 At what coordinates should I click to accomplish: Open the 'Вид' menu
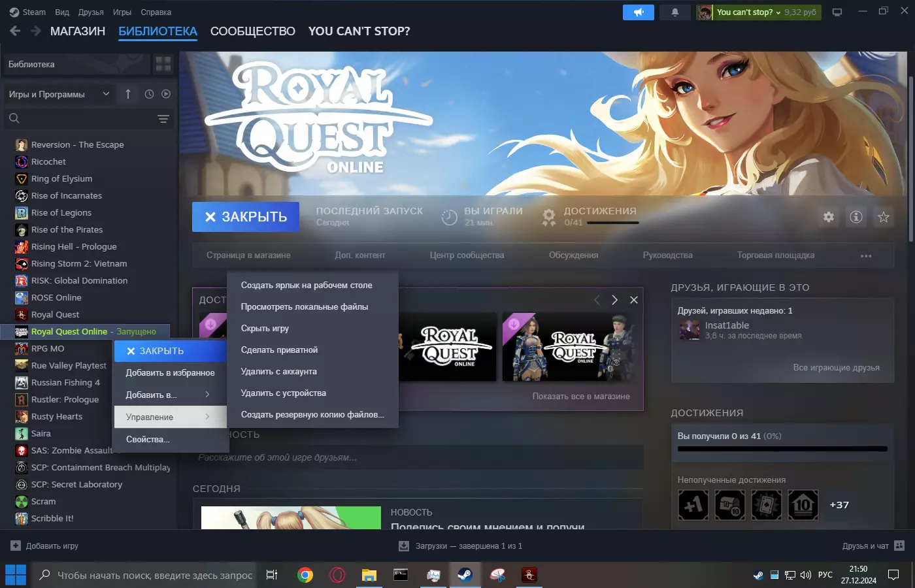tap(62, 12)
